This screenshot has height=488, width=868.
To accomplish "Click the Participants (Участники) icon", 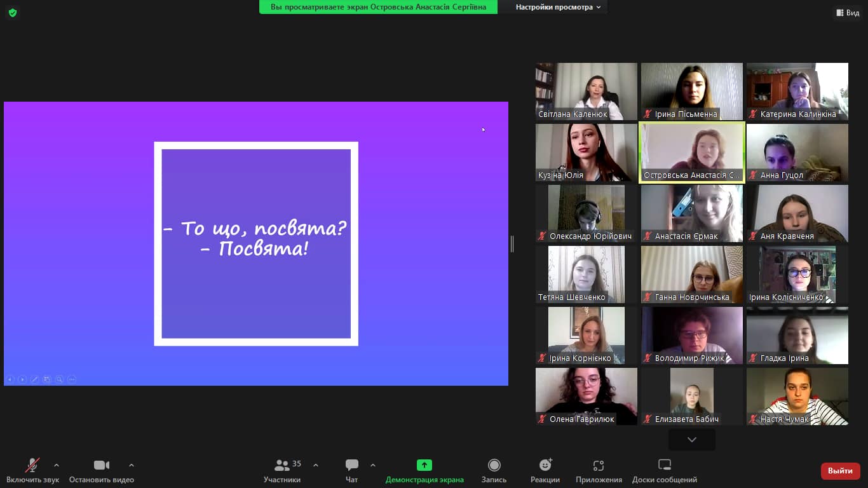I will (x=281, y=466).
